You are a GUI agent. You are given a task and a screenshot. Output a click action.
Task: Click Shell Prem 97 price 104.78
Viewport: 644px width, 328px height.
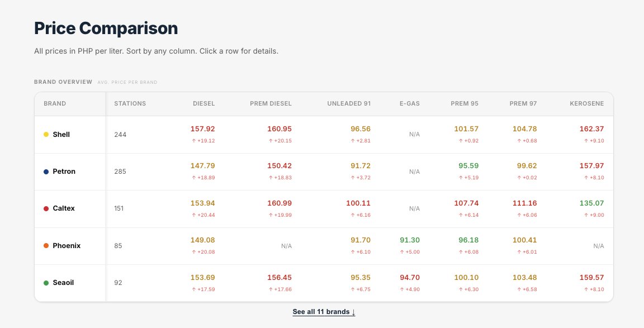point(524,129)
